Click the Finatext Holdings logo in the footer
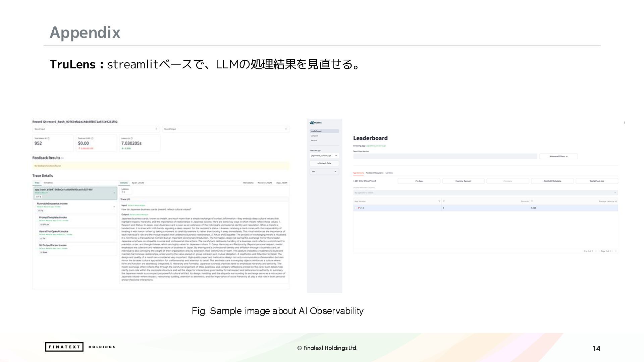 80,347
